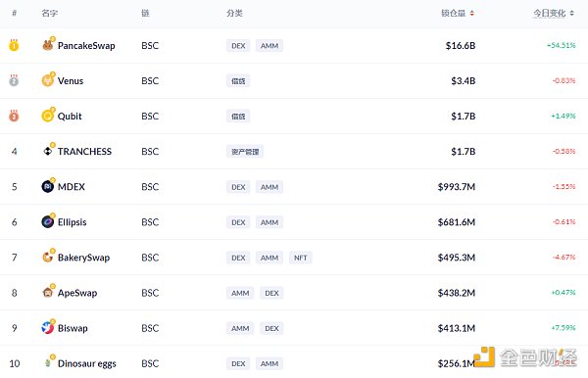
Task: Open the BakerySwap project name link
Action: click(x=83, y=258)
